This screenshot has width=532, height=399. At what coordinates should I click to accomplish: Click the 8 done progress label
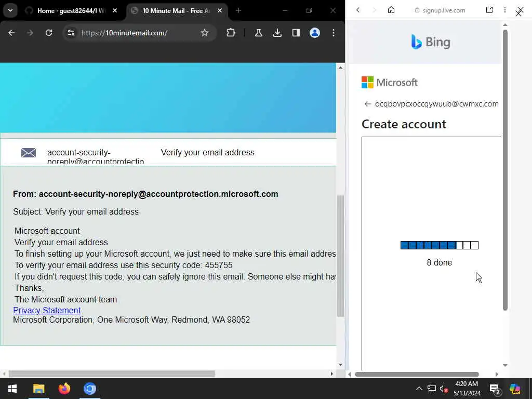[440, 262]
